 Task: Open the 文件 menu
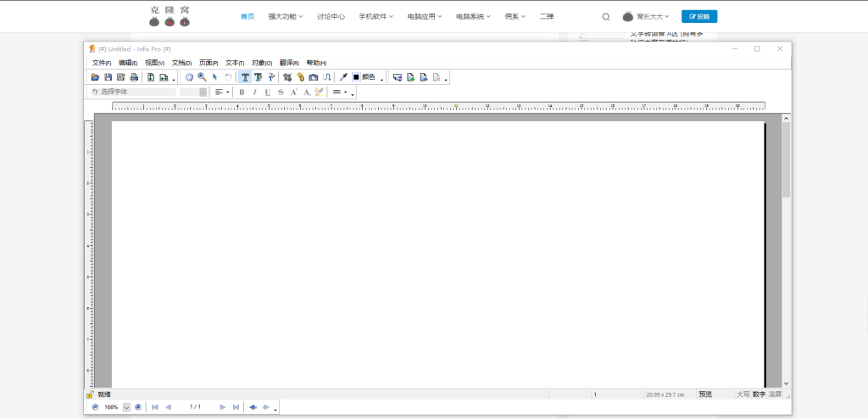tap(102, 63)
